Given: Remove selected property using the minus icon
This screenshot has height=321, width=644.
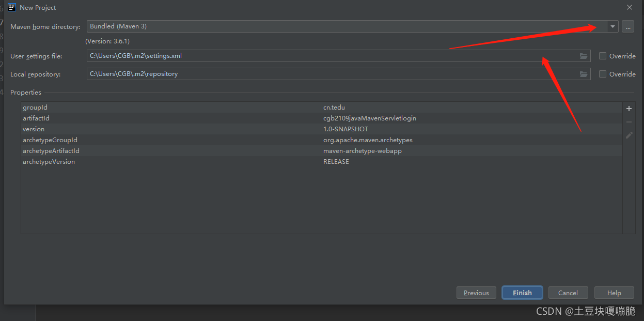Looking at the screenshot, I should (x=629, y=121).
